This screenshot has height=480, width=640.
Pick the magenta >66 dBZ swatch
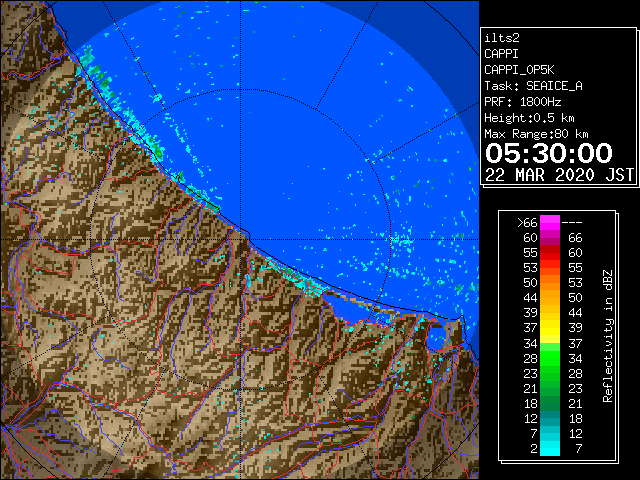point(550,223)
